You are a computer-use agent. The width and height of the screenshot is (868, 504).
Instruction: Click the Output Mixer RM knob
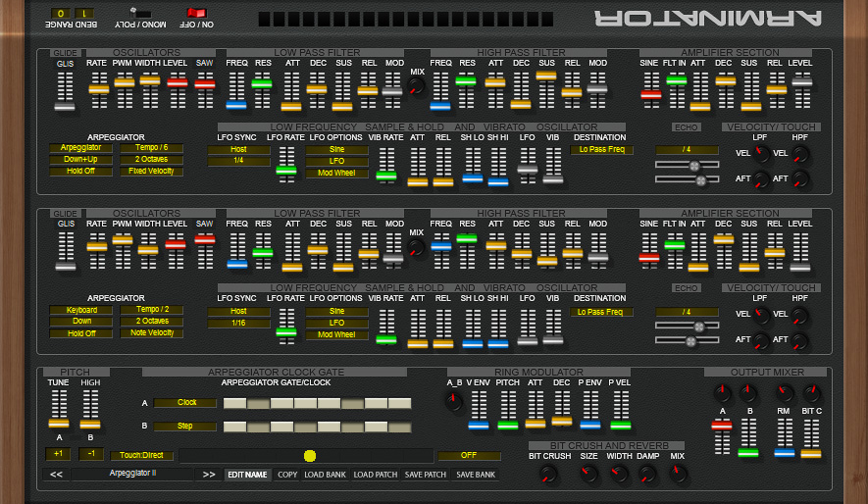(x=784, y=394)
